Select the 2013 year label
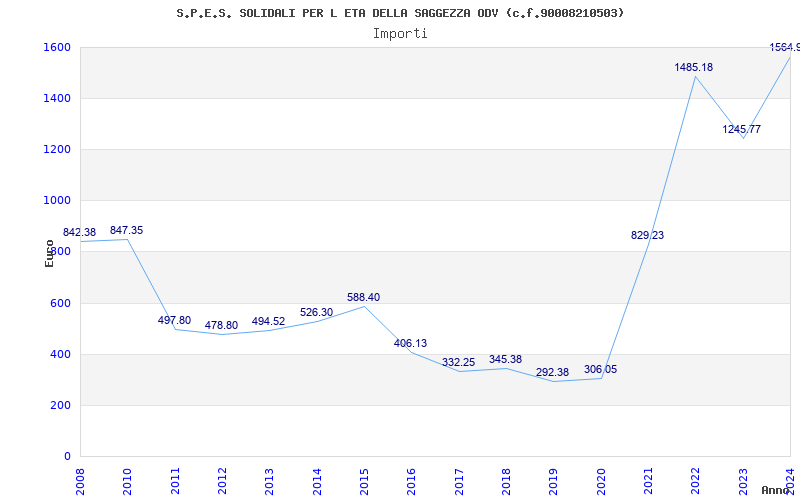 [269, 482]
